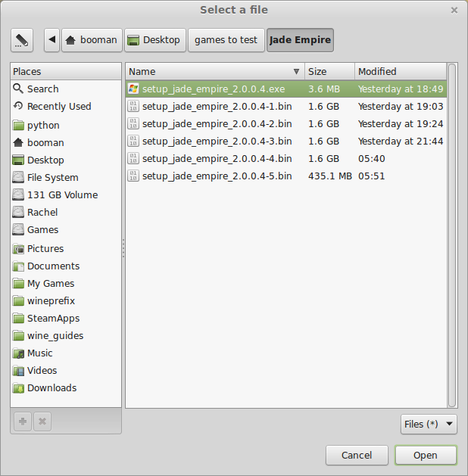The image size is (468, 476).
Task: Open File System in Places
Action: point(66,177)
